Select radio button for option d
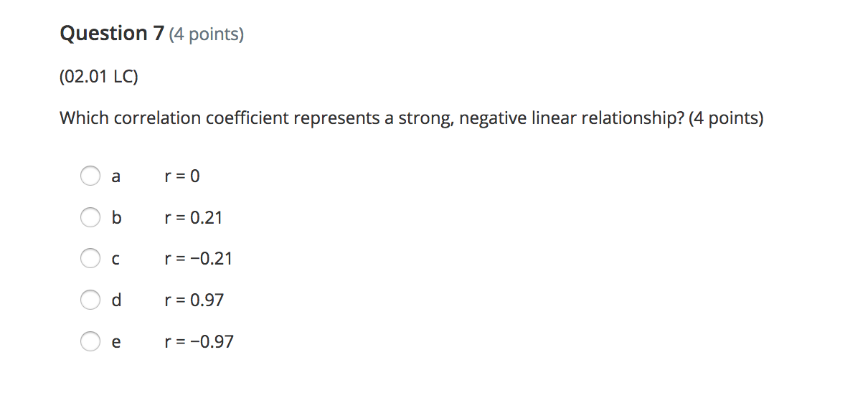The height and width of the screenshot is (413, 868). click(x=90, y=300)
